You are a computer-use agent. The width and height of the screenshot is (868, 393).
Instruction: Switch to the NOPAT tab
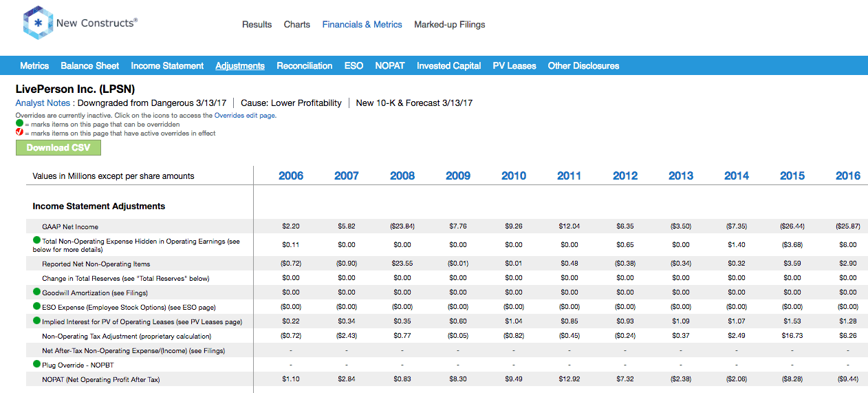(390, 66)
